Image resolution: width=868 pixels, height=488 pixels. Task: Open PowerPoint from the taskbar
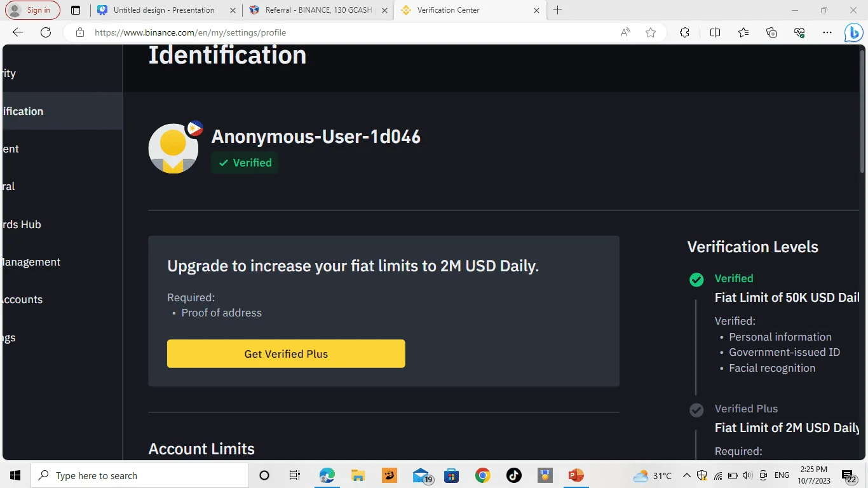pos(576,475)
